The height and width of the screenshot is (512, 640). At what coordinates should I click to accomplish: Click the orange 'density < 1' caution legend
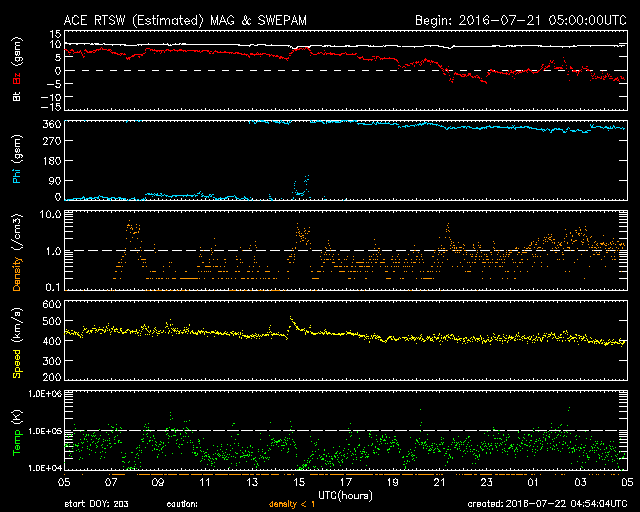[294, 505]
